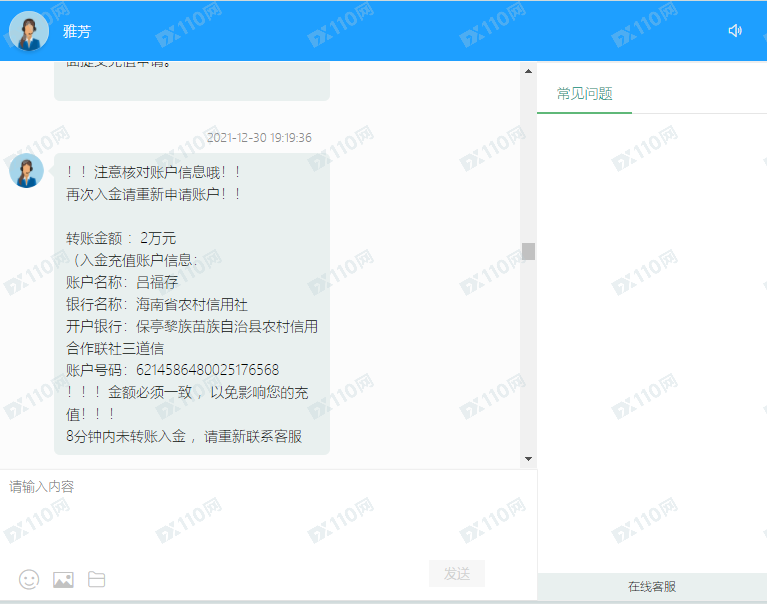Click the agent name 雅芳 in header

tap(76, 32)
